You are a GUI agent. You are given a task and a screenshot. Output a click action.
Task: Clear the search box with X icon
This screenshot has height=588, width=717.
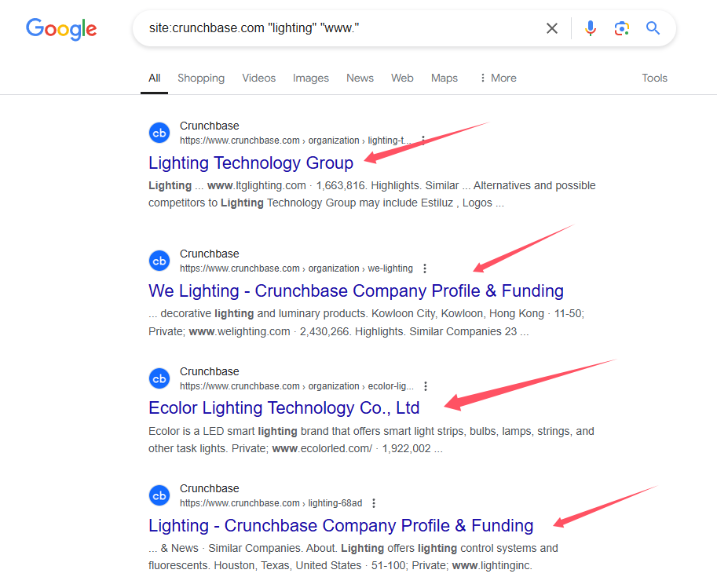coord(552,29)
